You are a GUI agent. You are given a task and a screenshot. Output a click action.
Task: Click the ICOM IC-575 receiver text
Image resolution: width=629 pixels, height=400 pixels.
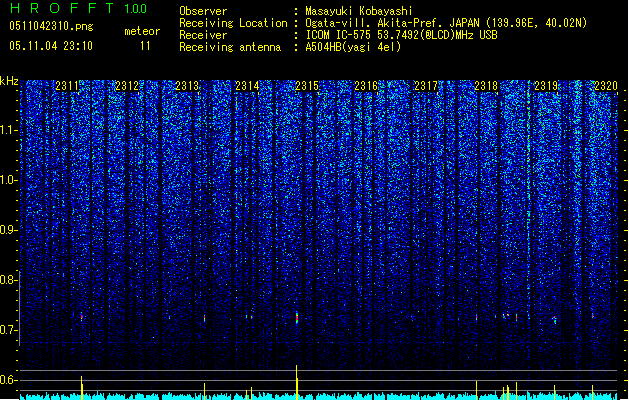point(401,35)
